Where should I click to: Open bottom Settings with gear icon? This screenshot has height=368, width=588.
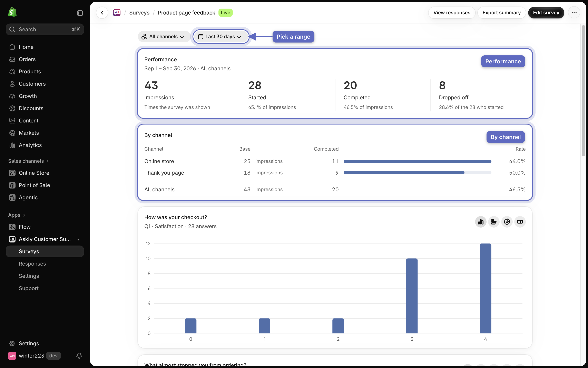click(x=45, y=343)
